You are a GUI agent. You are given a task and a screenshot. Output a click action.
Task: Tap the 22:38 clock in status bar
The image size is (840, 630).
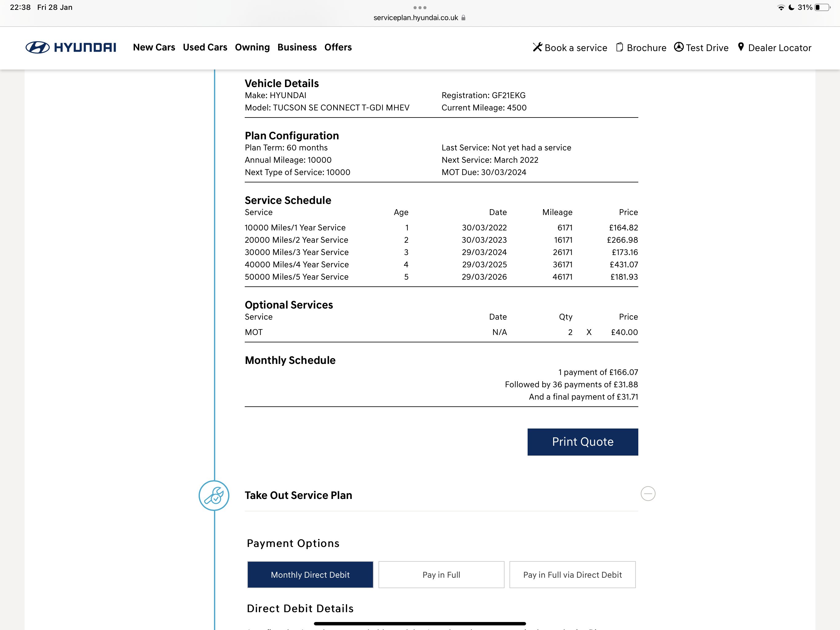tap(20, 8)
